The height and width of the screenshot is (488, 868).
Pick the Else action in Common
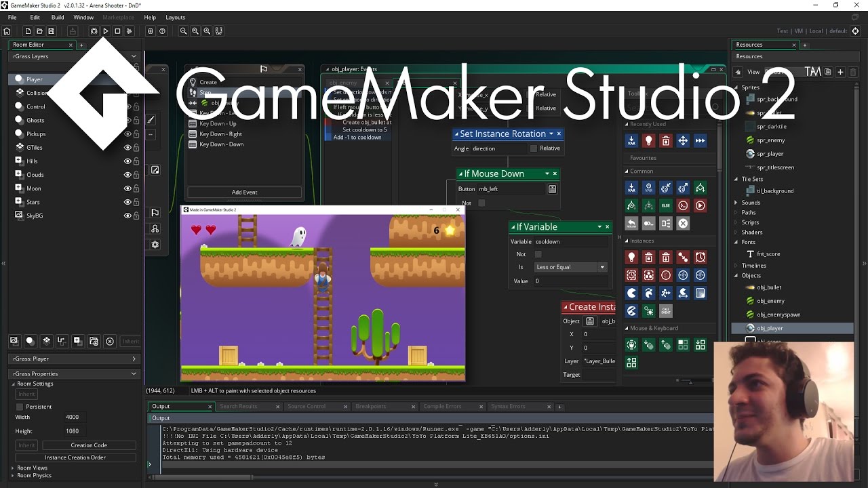[666, 205]
